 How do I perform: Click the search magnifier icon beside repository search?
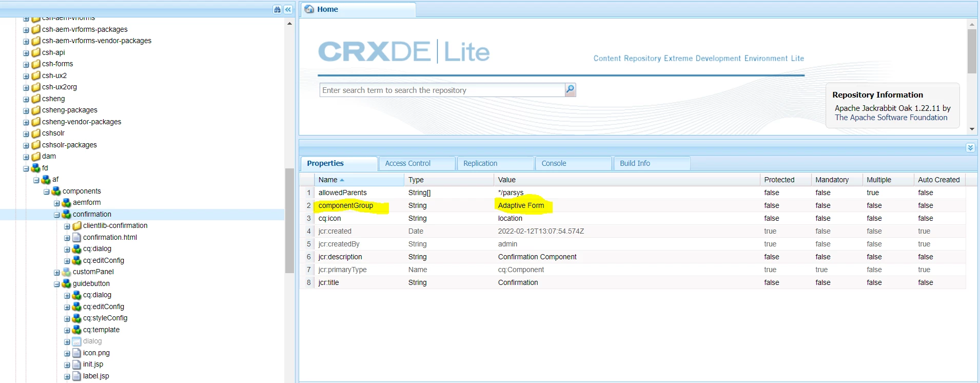[x=570, y=90]
